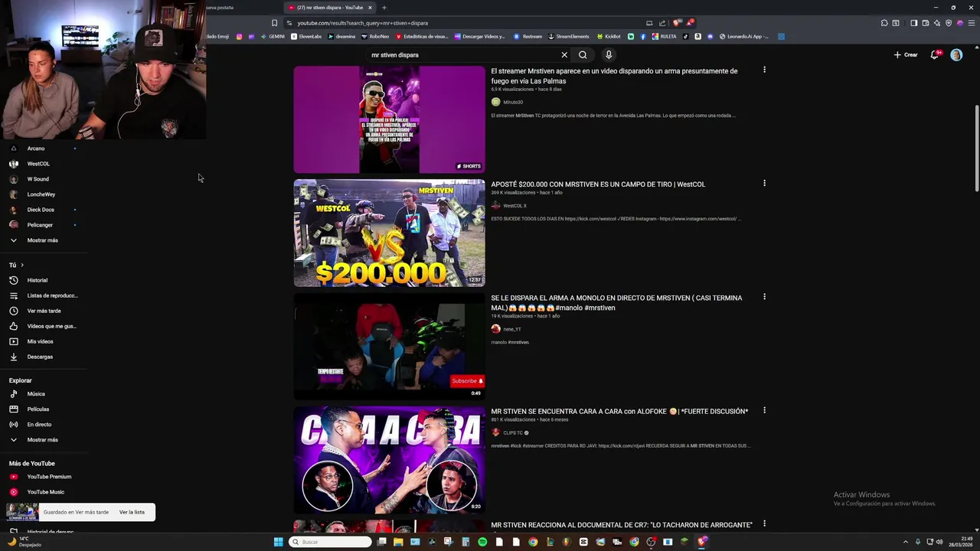Open the Restream bookmark
Image resolution: width=980 pixels, height=551 pixels.
[x=528, y=36]
